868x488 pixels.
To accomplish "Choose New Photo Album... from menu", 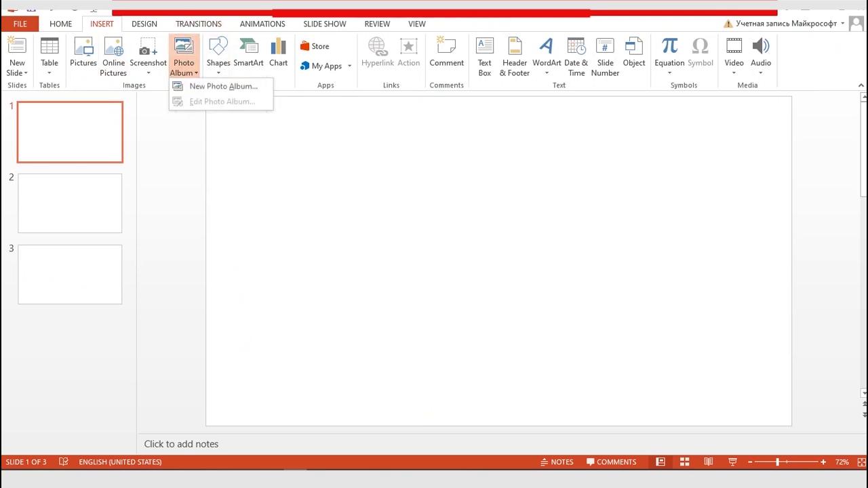I will pyautogui.click(x=221, y=86).
